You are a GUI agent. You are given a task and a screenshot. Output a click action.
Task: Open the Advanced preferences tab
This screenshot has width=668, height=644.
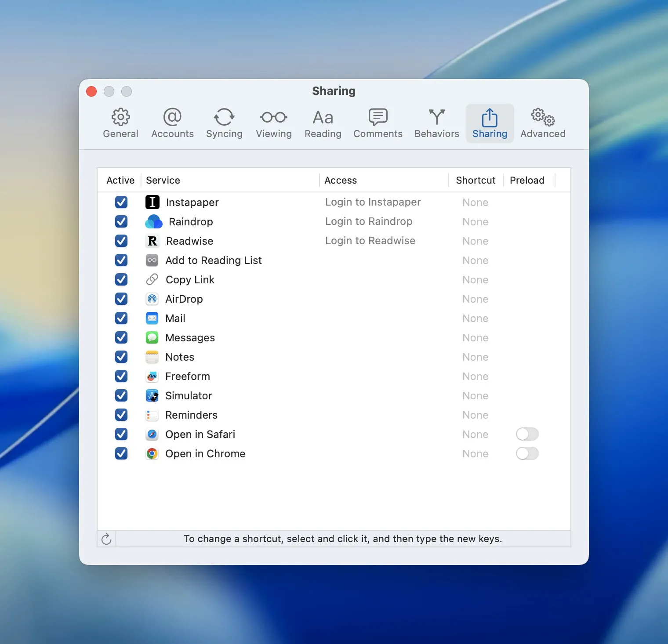click(x=542, y=123)
